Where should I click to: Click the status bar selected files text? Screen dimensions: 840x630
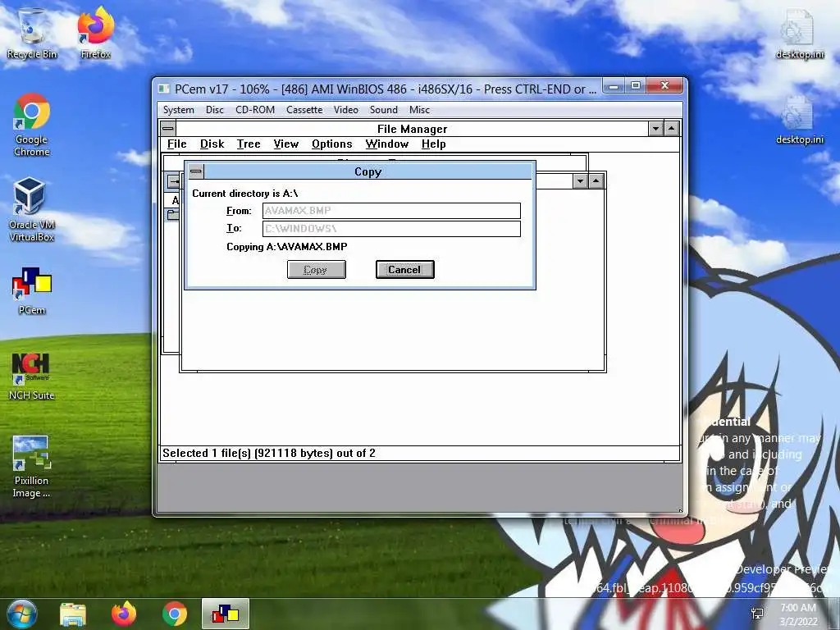pos(269,453)
